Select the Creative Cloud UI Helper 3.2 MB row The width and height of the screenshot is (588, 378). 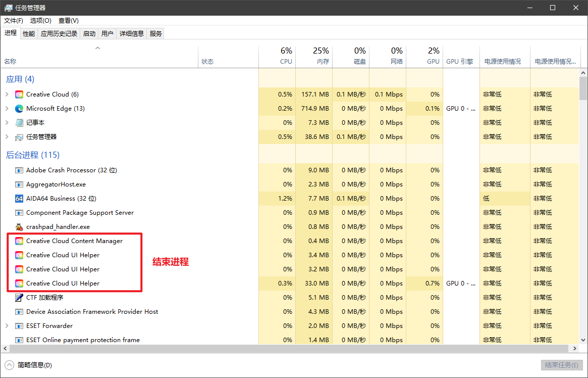290,269
